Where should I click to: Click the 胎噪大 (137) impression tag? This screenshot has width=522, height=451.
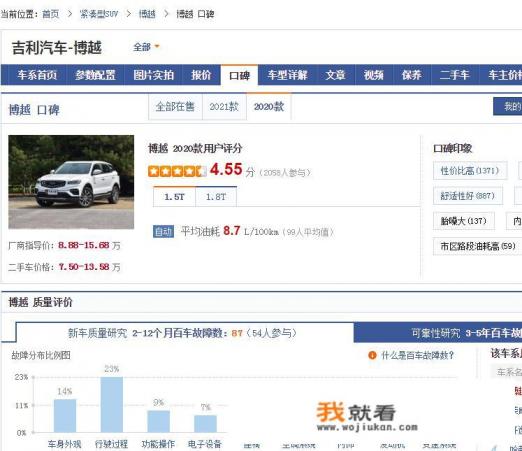click(464, 221)
